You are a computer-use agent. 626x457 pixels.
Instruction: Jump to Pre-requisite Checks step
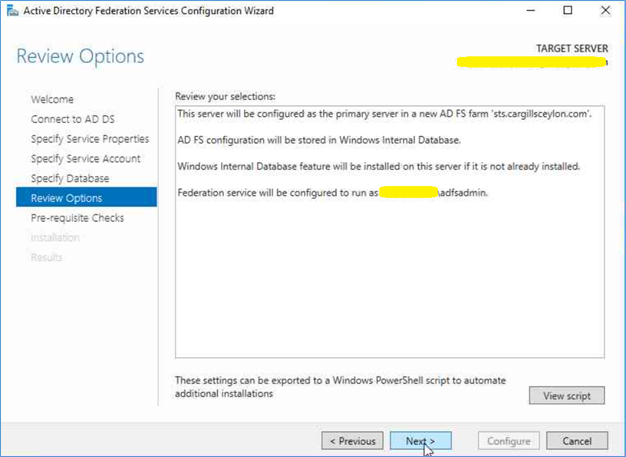point(77,218)
